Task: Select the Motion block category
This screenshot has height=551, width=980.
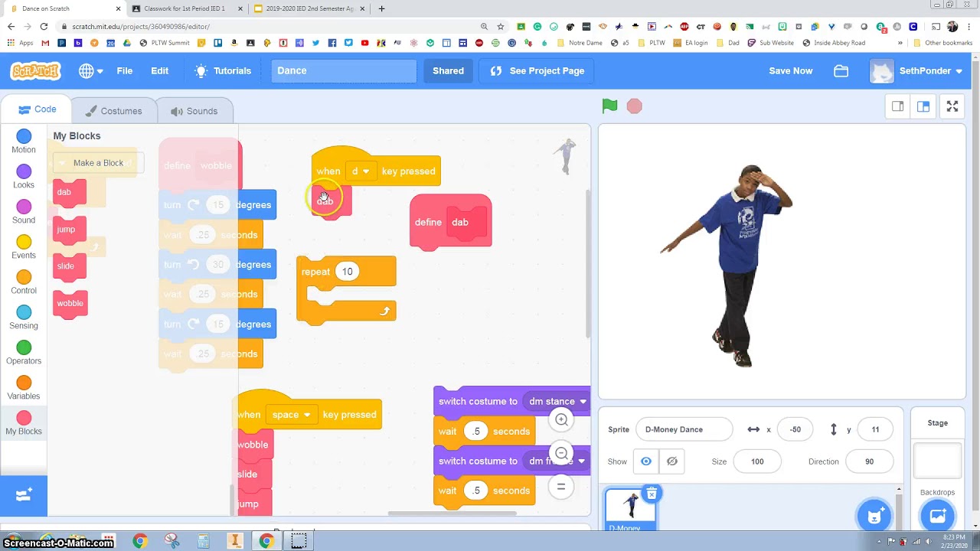Action: tap(24, 142)
